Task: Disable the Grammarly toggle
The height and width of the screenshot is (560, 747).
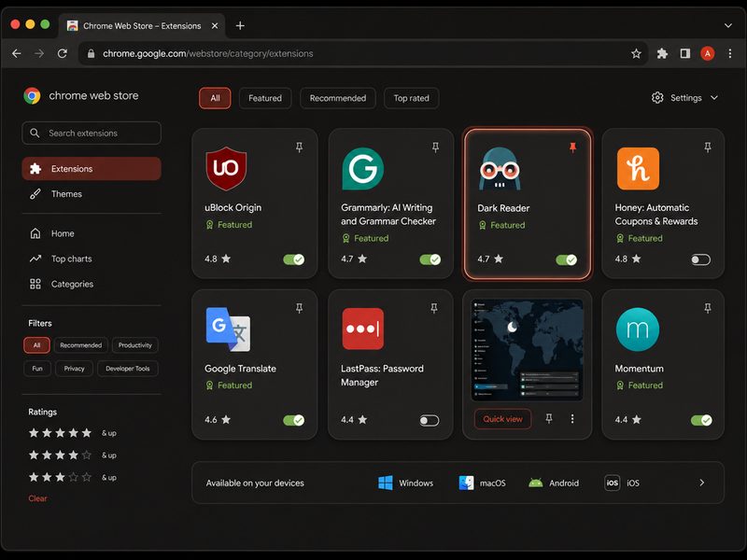Action: click(430, 259)
